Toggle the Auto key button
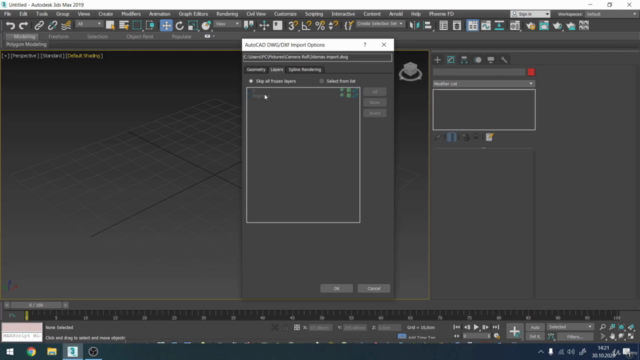The width and height of the screenshot is (640, 360). click(535, 327)
